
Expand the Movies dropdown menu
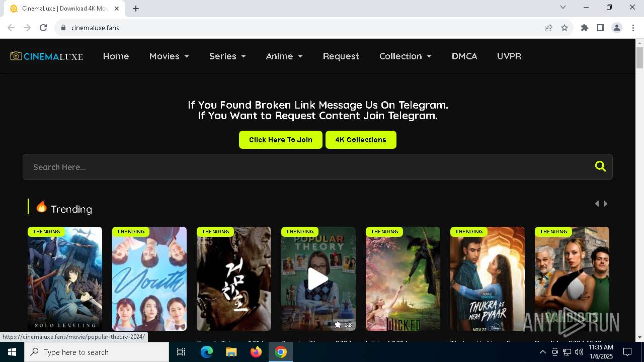click(169, 56)
